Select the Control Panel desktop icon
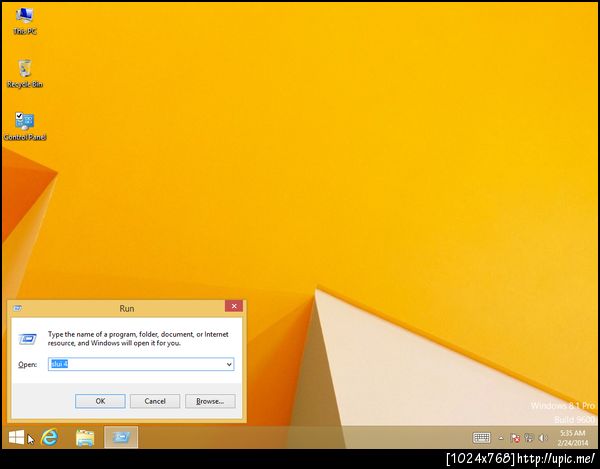 click(x=25, y=126)
